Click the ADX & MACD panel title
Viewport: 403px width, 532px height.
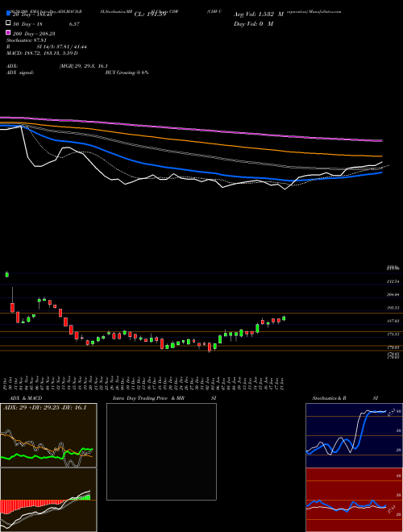[x=26, y=398]
